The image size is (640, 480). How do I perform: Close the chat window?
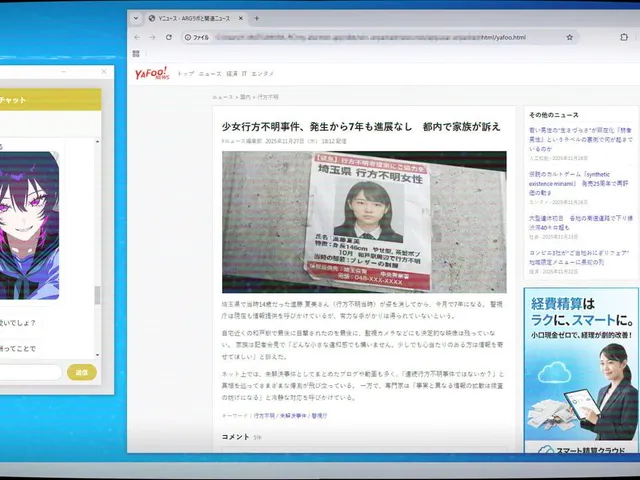point(104,71)
